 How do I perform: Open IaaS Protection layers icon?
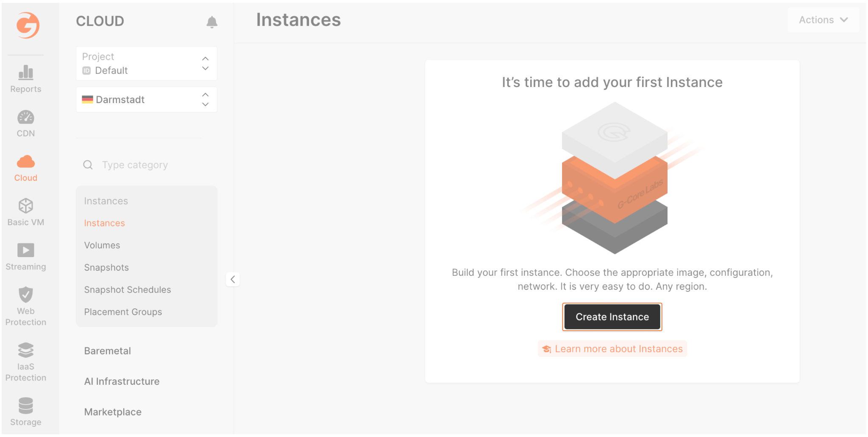point(26,350)
